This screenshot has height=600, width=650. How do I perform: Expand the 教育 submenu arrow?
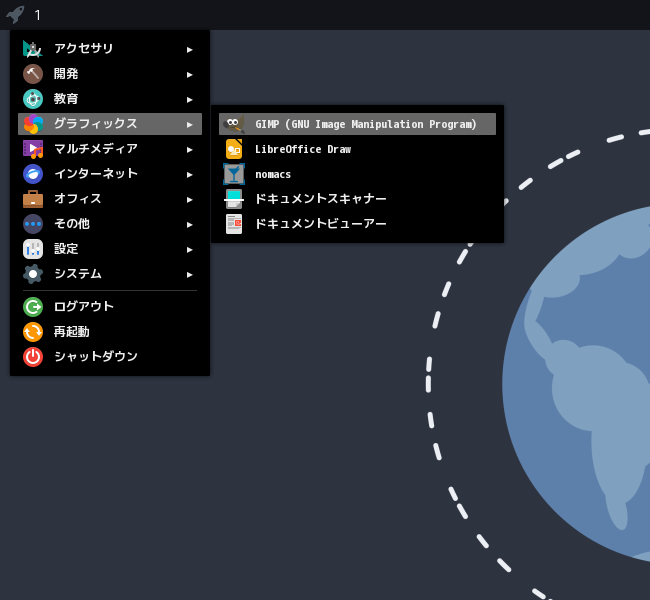[189, 100]
